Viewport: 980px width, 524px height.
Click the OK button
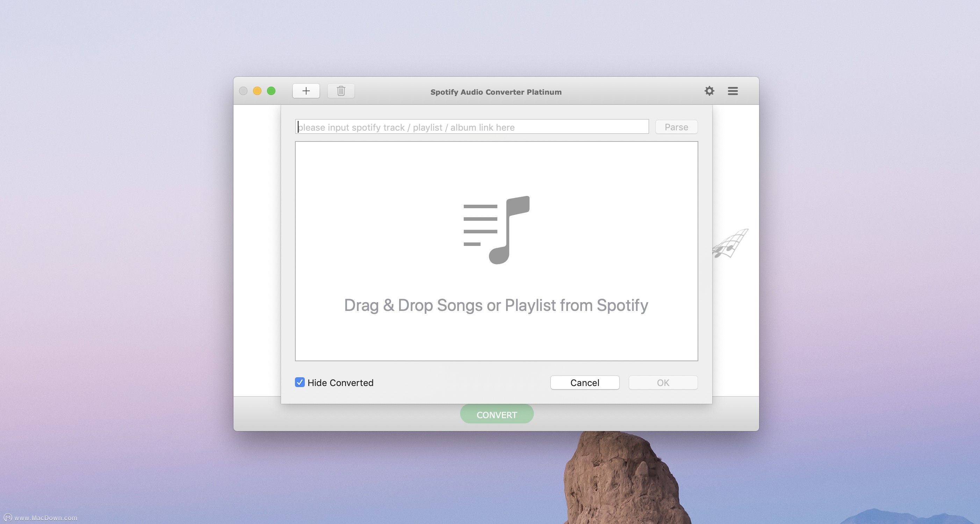663,383
